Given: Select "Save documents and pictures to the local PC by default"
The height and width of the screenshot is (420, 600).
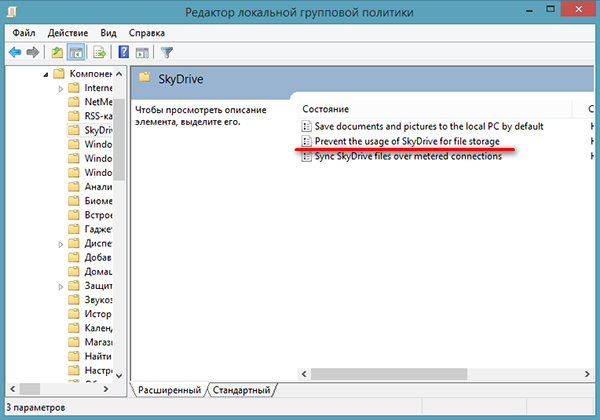Looking at the screenshot, I should pos(429,126).
